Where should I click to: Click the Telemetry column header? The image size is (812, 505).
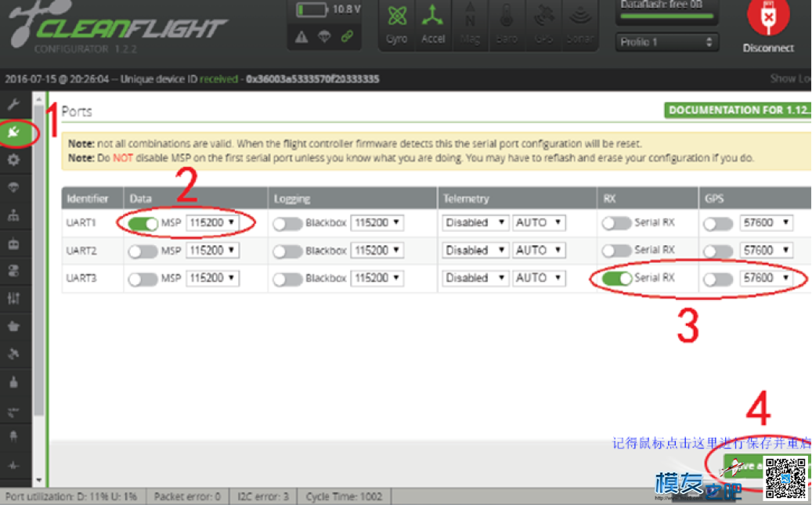pyautogui.click(x=517, y=198)
